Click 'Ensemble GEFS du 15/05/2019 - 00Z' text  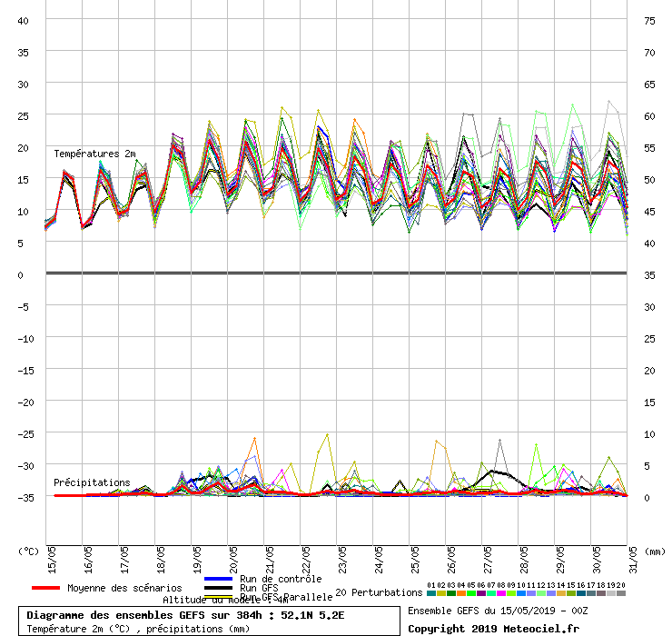pos(498,611)
